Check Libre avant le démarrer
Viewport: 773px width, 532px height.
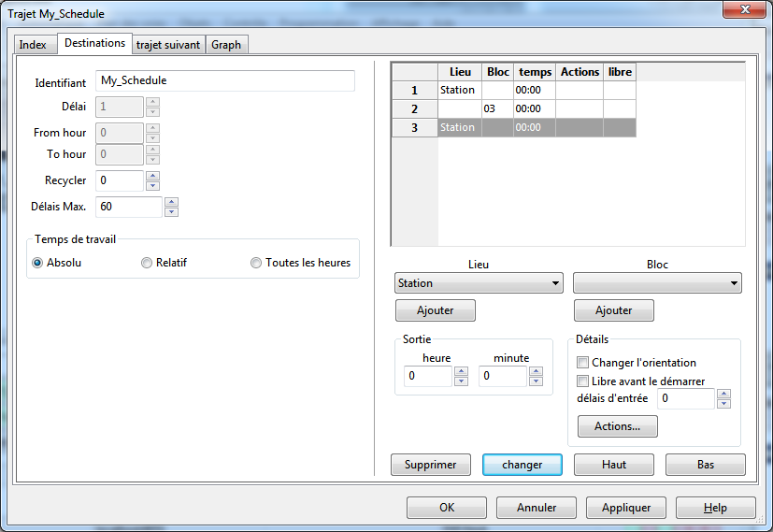tap(582, 381)
